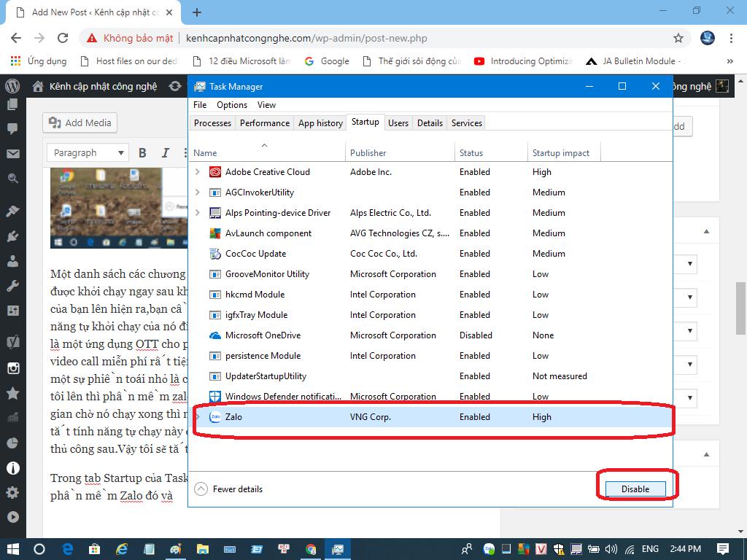Click the Zalo icon in the startup list

[x=215, y=417]
